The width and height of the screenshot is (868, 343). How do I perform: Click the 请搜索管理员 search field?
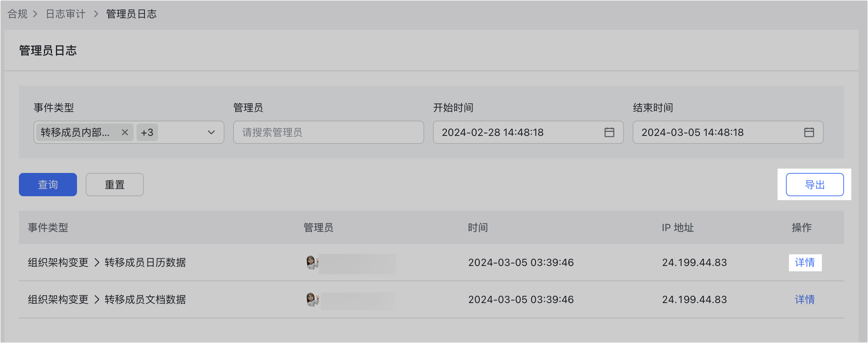pyautogui.click(x=329, y=132)
